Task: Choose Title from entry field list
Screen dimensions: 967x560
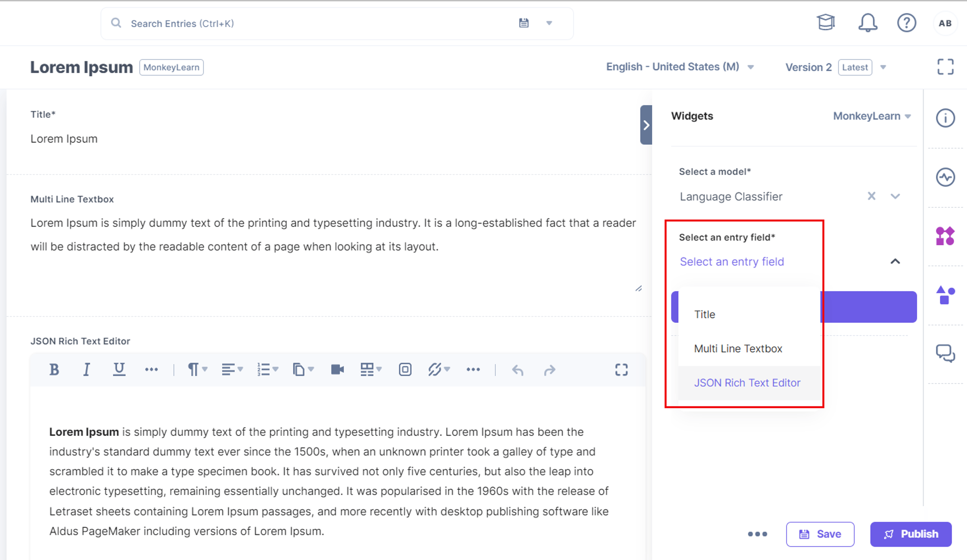Action: (x=749, y=314)
